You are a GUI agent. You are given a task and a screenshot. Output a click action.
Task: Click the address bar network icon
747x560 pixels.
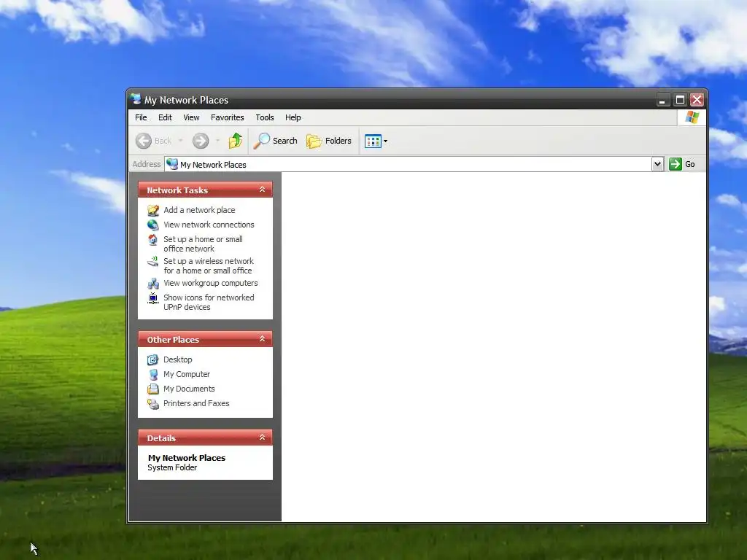pos(172,164)
